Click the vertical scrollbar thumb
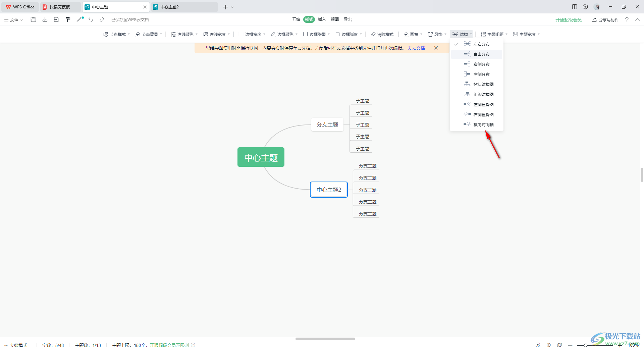 642,175
